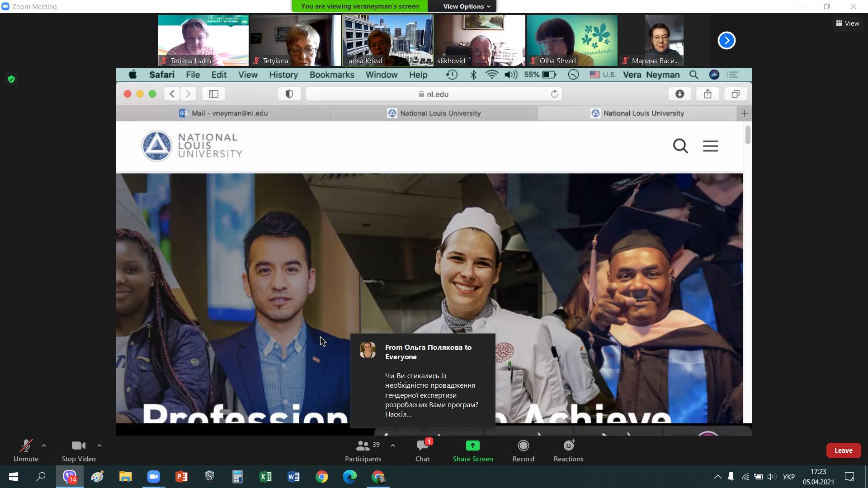Expand audio options arrow beside Unmute
Image resolution: width=868 pixels, height=488 pixels.
[44, 446]
